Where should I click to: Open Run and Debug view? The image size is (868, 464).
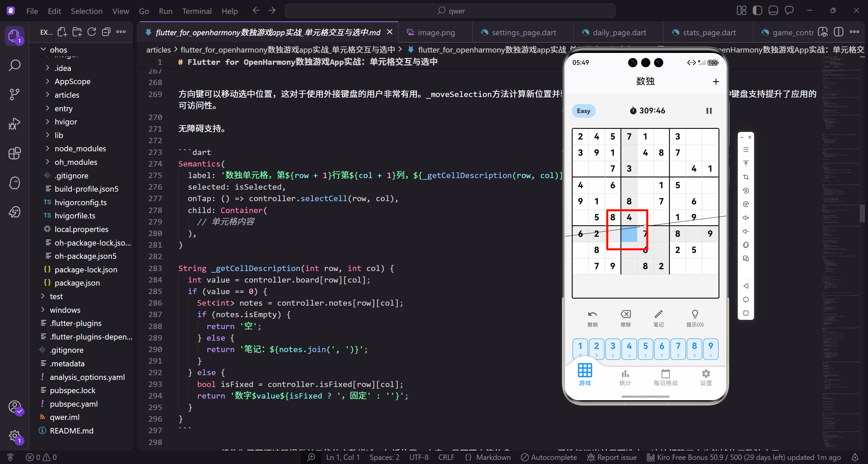pyautogui.click(x=14, y=124)
